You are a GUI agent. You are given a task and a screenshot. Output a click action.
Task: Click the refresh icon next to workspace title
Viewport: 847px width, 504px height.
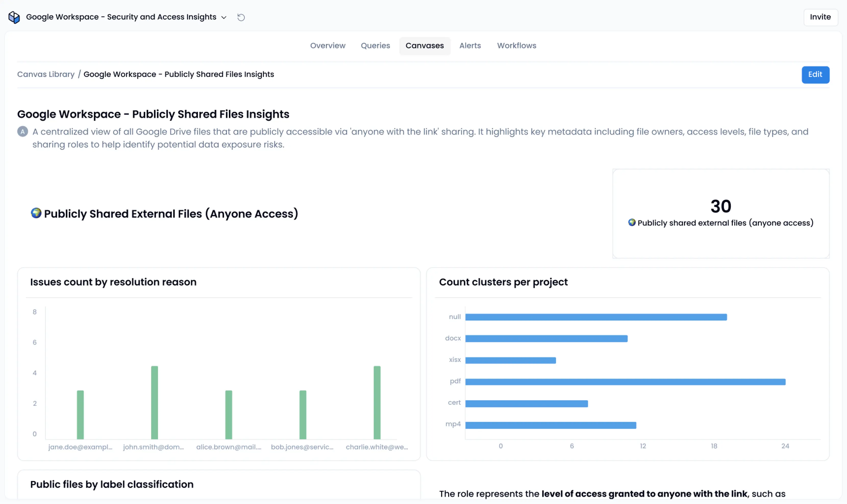241,17
